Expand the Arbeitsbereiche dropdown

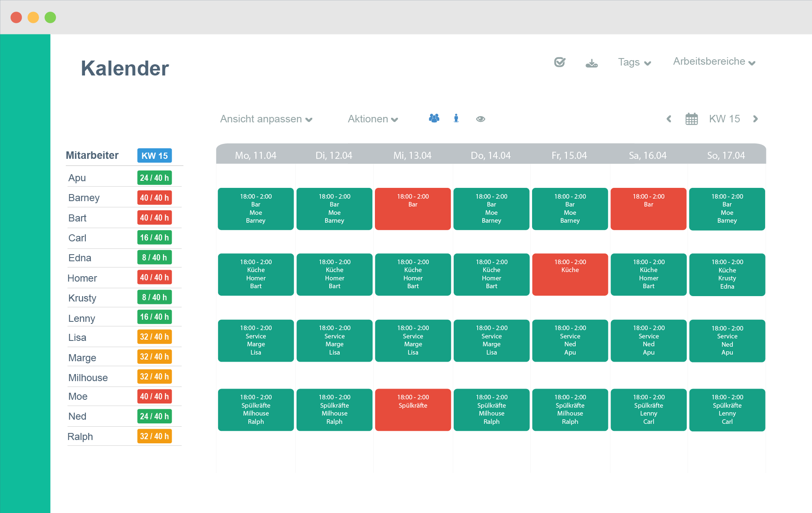[x=714, y=61]
